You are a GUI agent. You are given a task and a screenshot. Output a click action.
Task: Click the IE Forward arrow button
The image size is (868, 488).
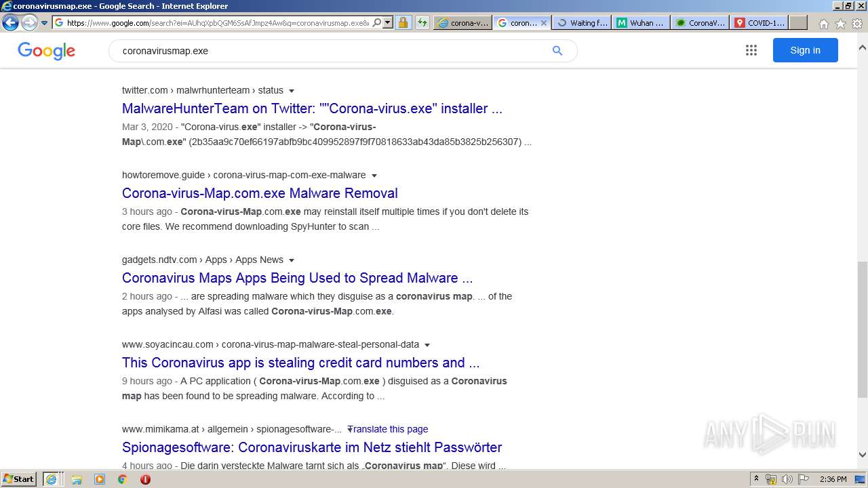29,22
